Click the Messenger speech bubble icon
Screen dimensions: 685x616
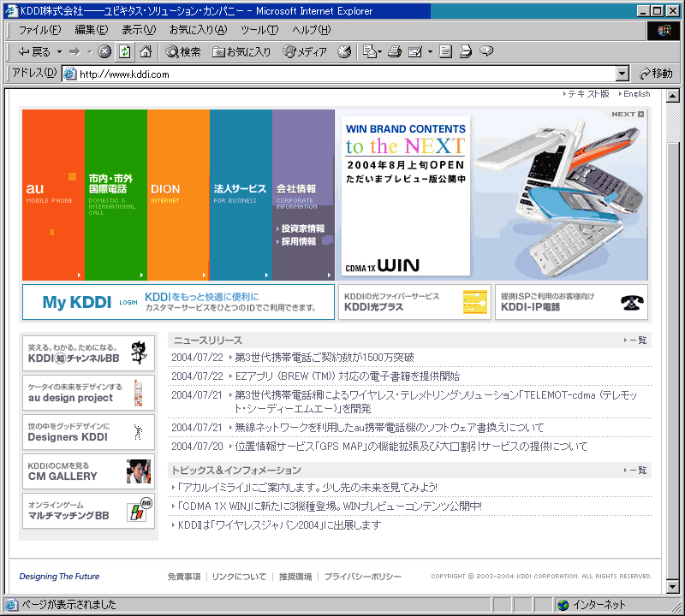tap(486, 51)
